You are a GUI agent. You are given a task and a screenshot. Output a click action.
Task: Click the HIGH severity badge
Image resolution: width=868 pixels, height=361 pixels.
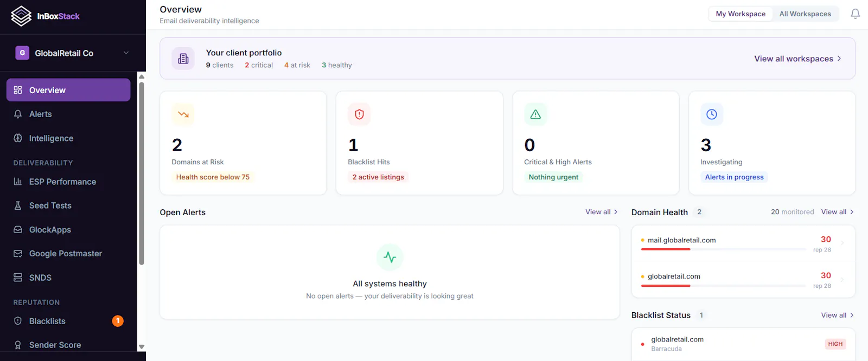[x=835, y=344]
